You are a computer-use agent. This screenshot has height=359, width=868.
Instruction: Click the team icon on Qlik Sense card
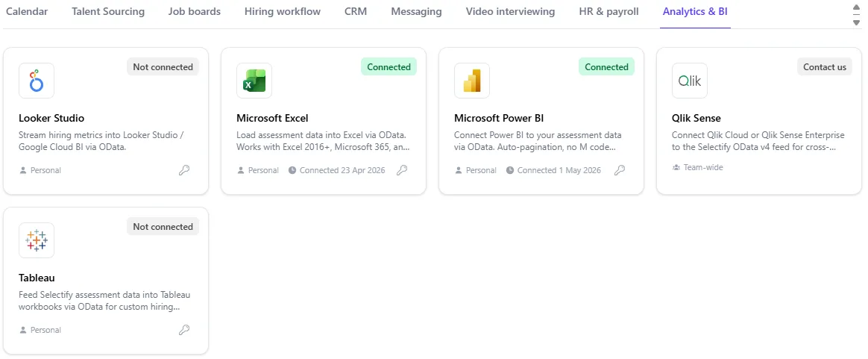pyautogui.click(x=676, y=166)
